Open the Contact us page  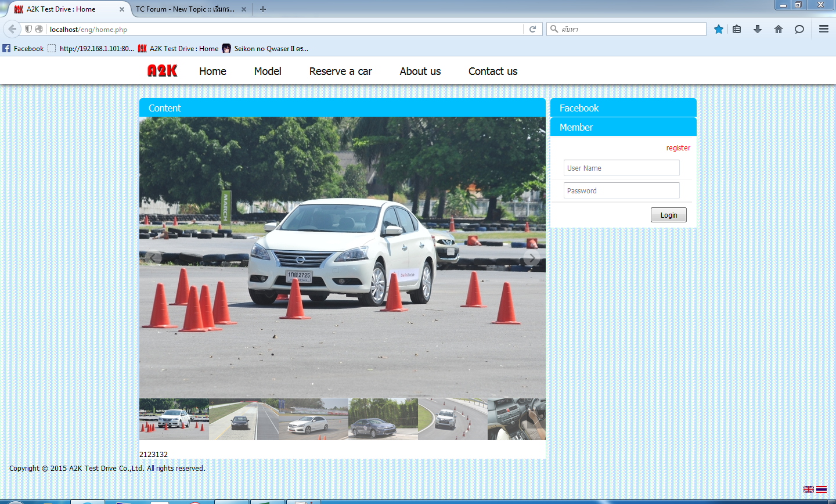pos(493,71)
